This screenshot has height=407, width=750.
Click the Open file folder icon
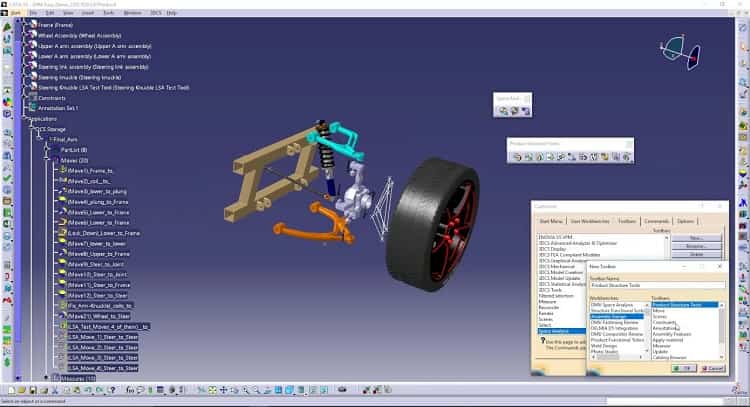[22, 390]
